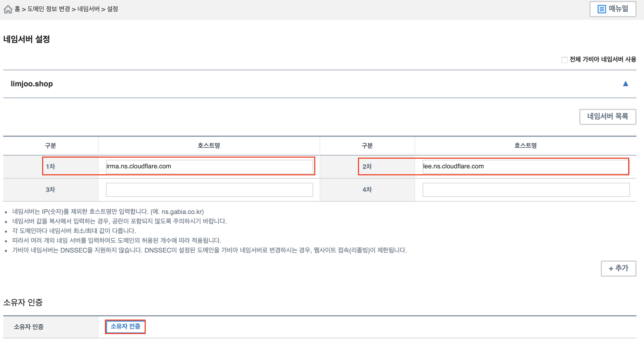Image resolution: width=644 pixels, height=341 pixels.
Task: Click the note mentioning ns.gabia.co.kr
Action: pyautogui.click(x=108, y=212)
